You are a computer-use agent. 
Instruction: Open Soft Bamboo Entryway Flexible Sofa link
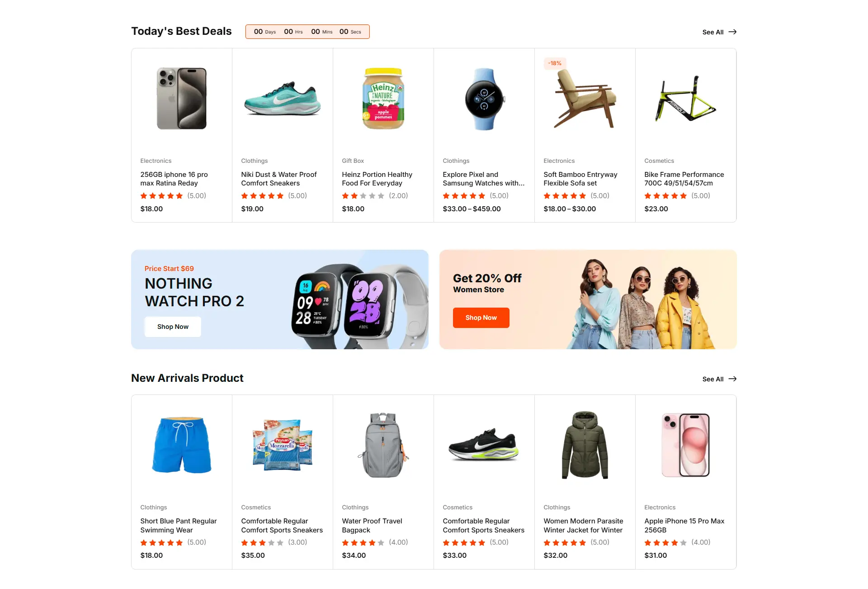pyautogui.click(x=580, y=179)
